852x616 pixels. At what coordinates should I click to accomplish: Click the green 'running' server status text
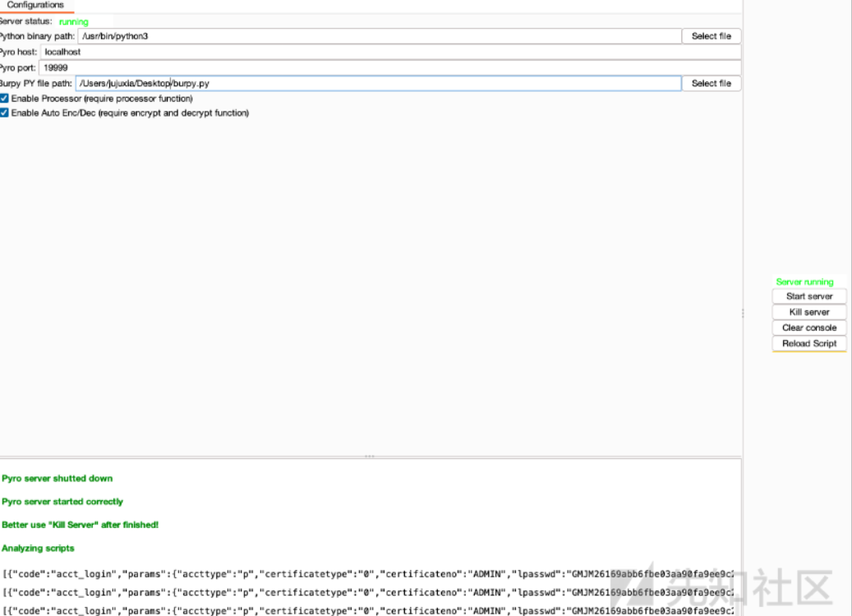(73, 21)
